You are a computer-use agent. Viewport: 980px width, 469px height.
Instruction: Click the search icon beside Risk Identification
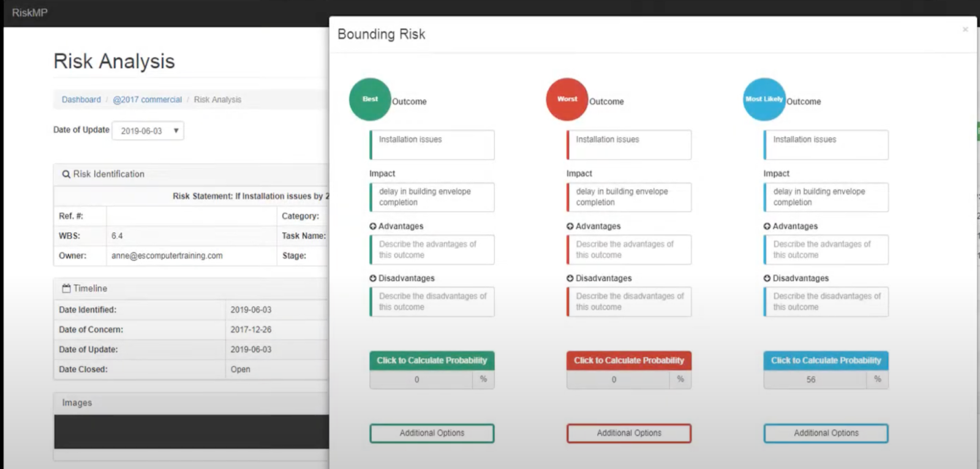66,174
